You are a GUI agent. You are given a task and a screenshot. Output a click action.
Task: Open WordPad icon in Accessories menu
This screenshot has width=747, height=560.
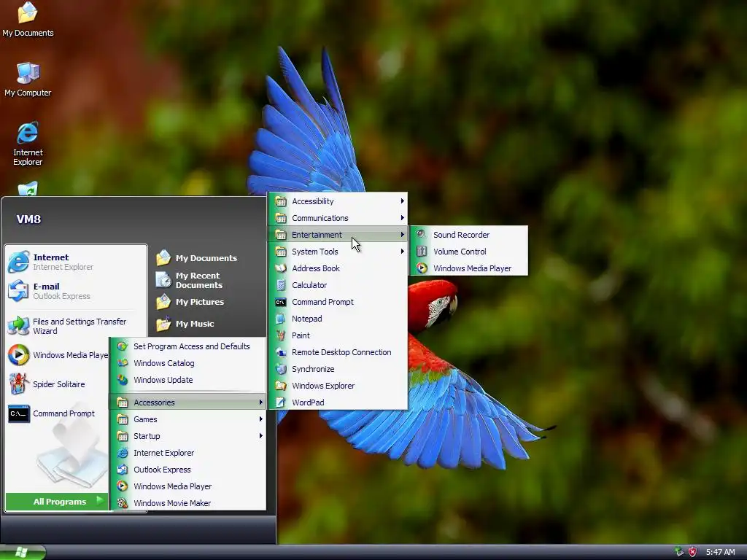click(x=281, y=402)
